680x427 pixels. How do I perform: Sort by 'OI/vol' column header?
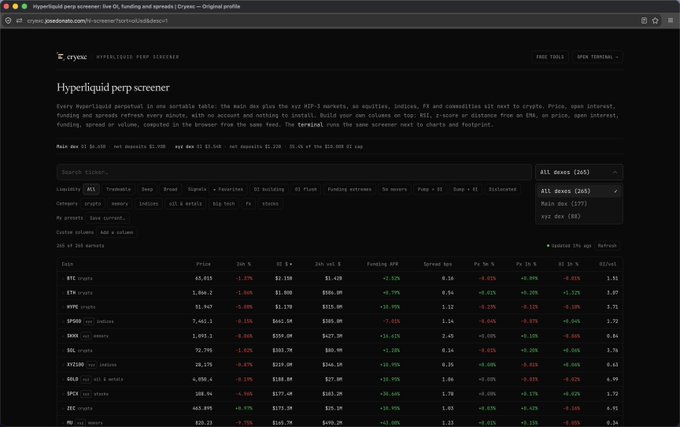point(608,264)
